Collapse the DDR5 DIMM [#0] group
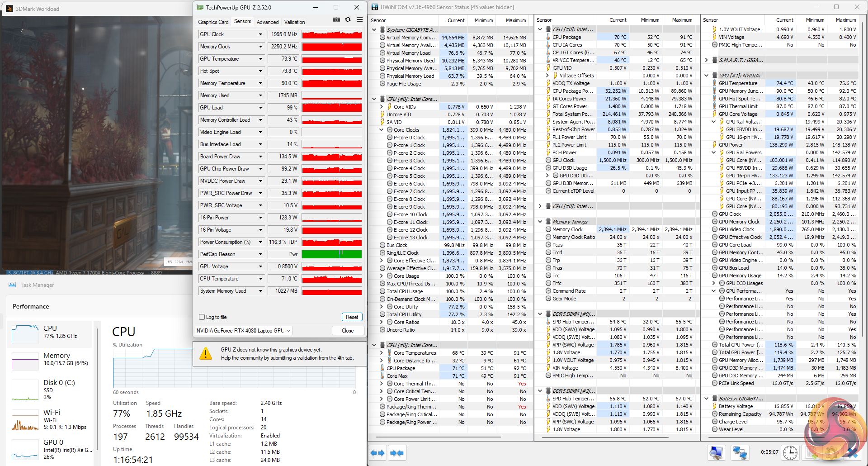The image size is (868, 466). click(540, 314)
